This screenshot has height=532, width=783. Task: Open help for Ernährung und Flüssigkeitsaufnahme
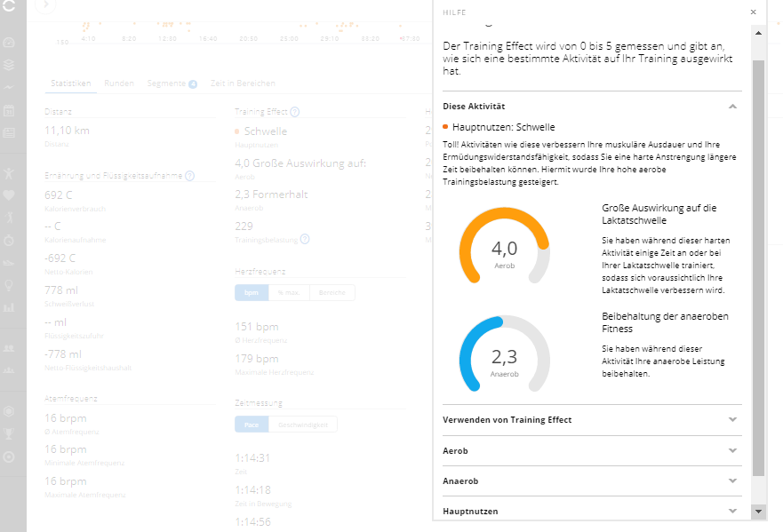coord(189,177)
